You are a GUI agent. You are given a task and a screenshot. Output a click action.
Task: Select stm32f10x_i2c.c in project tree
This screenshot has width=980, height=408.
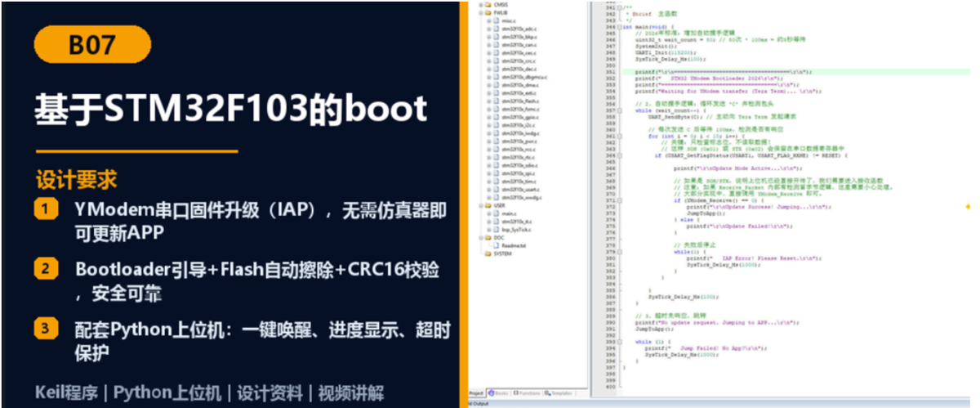point(520,125)
